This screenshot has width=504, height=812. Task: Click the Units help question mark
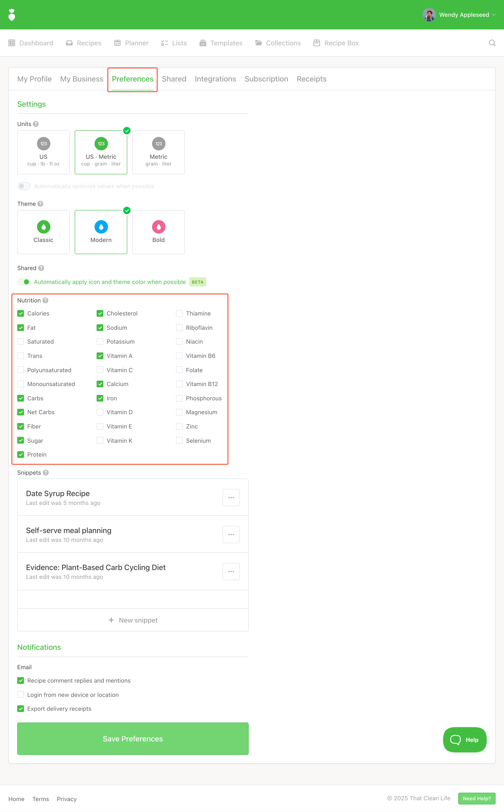pos(36,124)
